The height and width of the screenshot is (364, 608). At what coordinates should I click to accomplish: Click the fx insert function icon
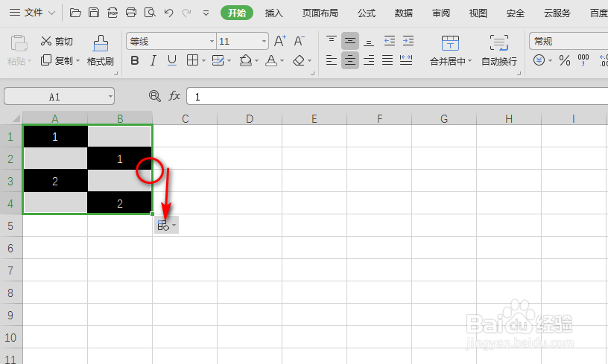click(174, 96)
